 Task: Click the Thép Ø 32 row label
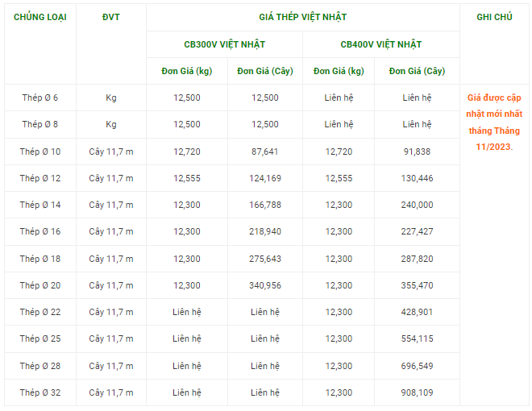(x=40, y=392)
